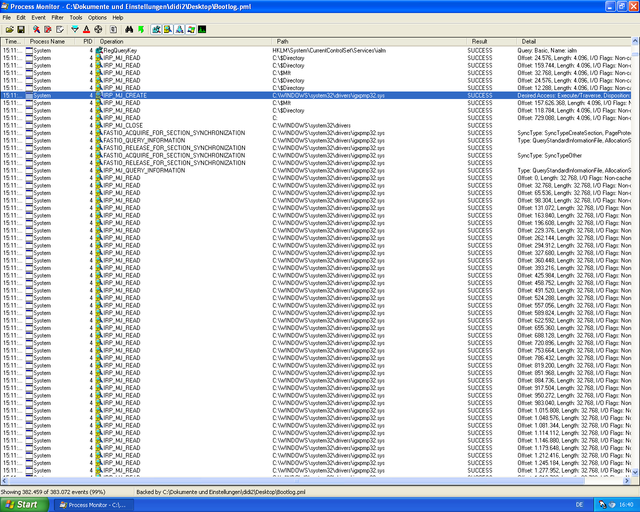The height and width of the screenshot is (512, 640).
Task: Jump to object with the green arrow icon
Action: [141, 29]
